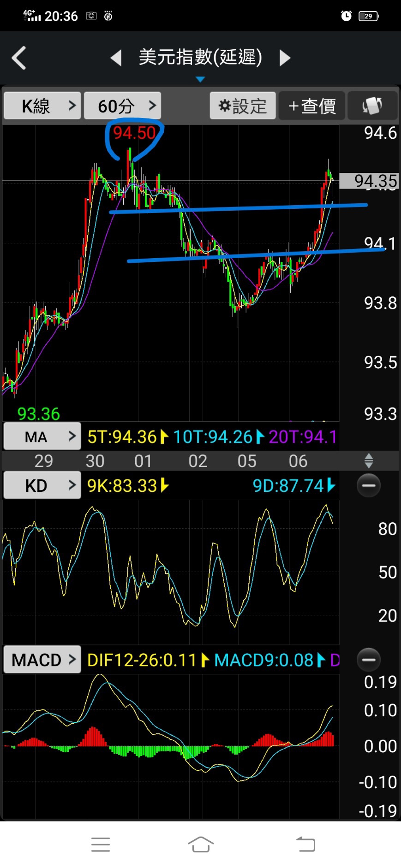This screenshot has height=868, width=401.
Task: Tap the up-down resize arrows icon
Action: pos(369,461)
